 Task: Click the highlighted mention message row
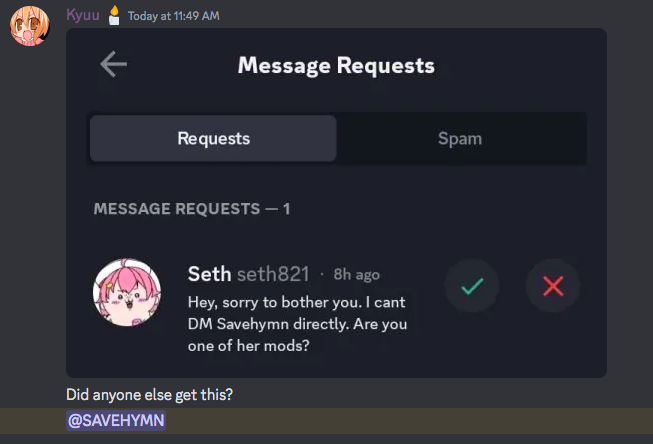click(x=326, y=421)
